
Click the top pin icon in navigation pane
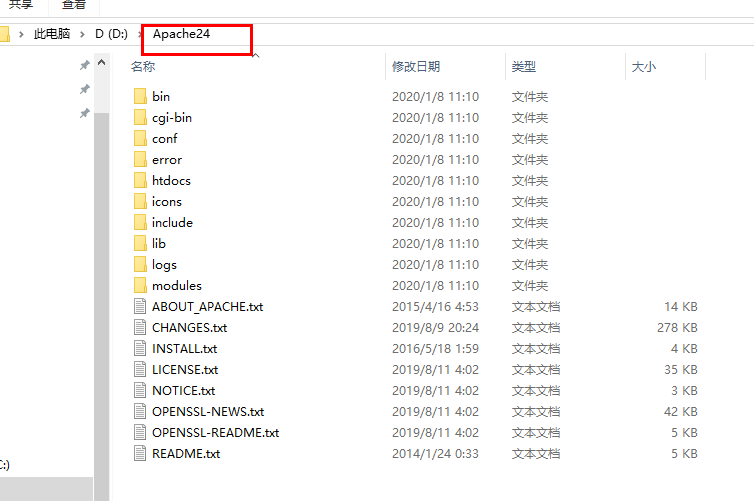click(85, 65)
